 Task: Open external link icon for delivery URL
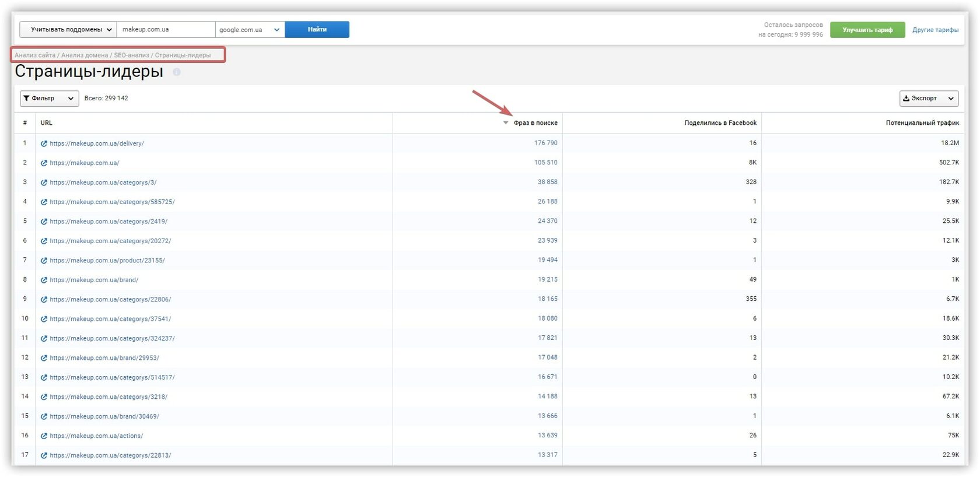point(44,143)
